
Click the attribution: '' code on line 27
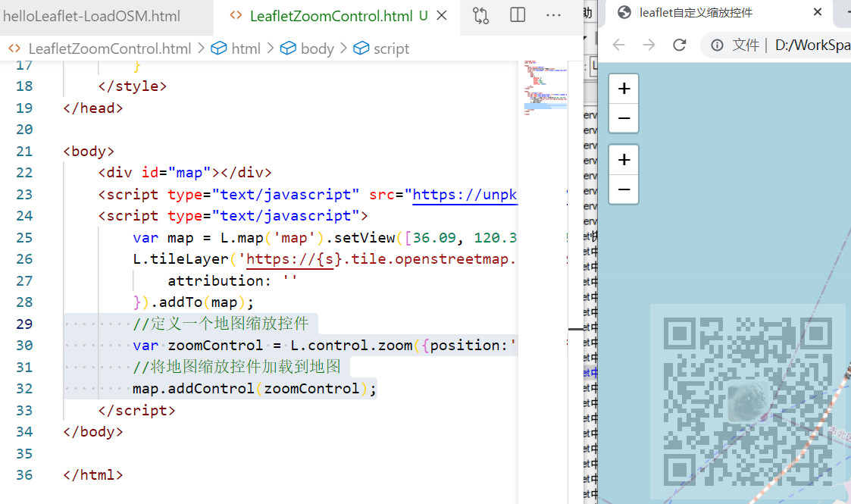[x=233, y=280]
